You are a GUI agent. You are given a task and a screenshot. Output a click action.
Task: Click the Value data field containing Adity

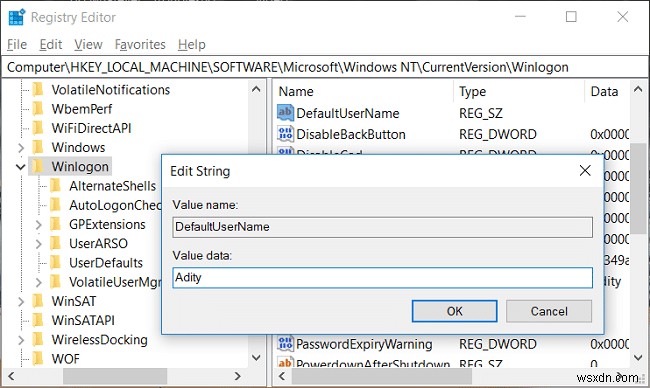coord(382,278)
